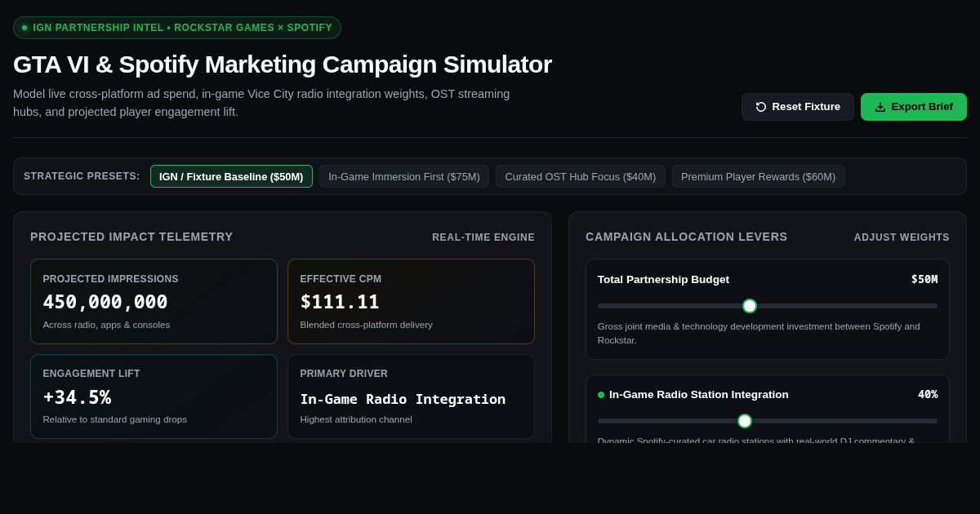Choose Curated OST Hub Focus ($40M) preset
Screen dimensions: 980x514
[581, 176]
